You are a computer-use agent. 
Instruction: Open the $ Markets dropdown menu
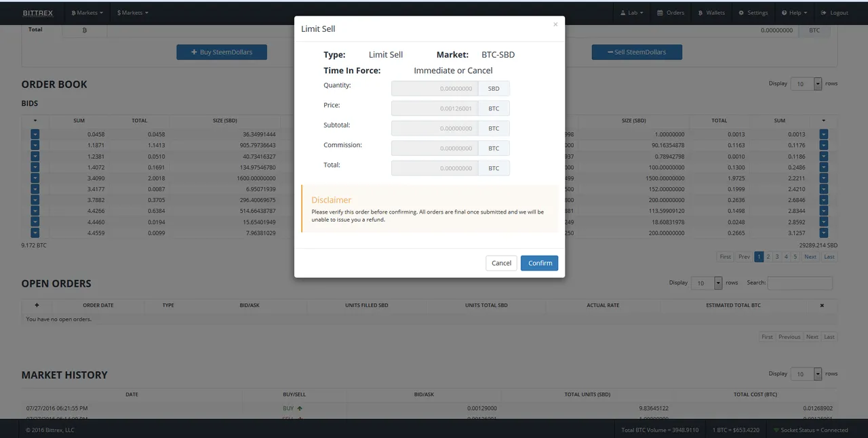(x=132, y=13)
